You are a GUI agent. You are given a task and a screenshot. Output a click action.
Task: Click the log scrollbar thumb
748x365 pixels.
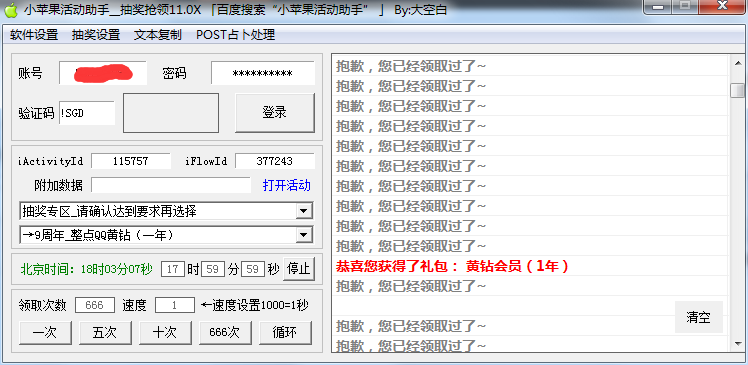737,90
